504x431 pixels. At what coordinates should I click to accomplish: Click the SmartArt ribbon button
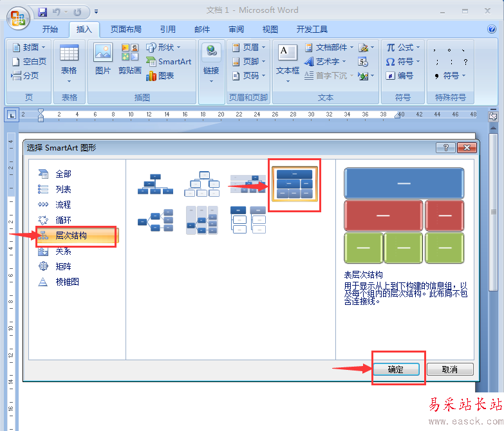tap(169, 61)
